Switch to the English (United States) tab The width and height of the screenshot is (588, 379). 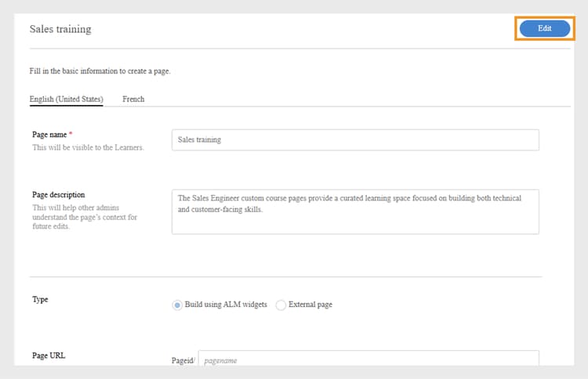point(66,99)
